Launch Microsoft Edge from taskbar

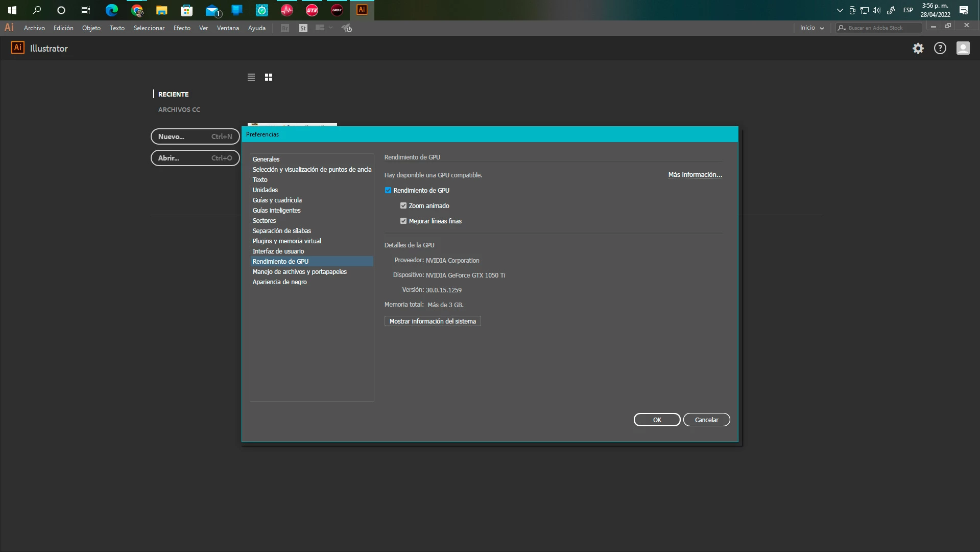pyautogui.click(x=111, y=10)
